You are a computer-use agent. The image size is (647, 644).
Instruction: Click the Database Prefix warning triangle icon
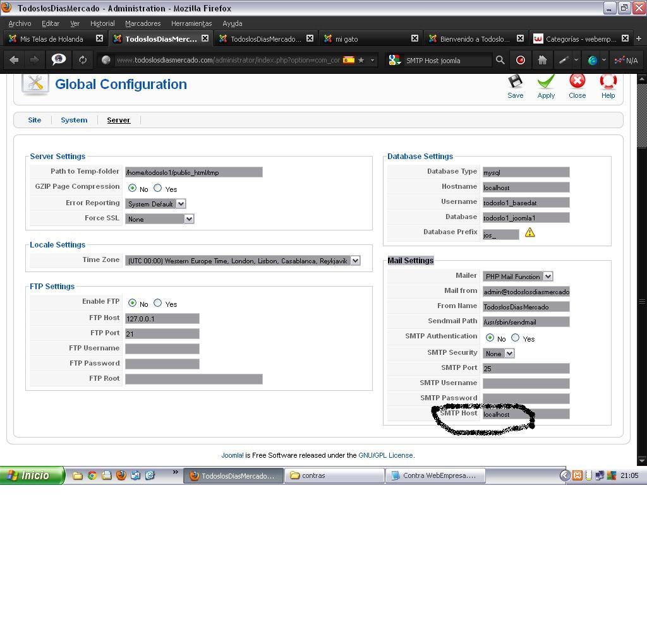click(530, 233)
